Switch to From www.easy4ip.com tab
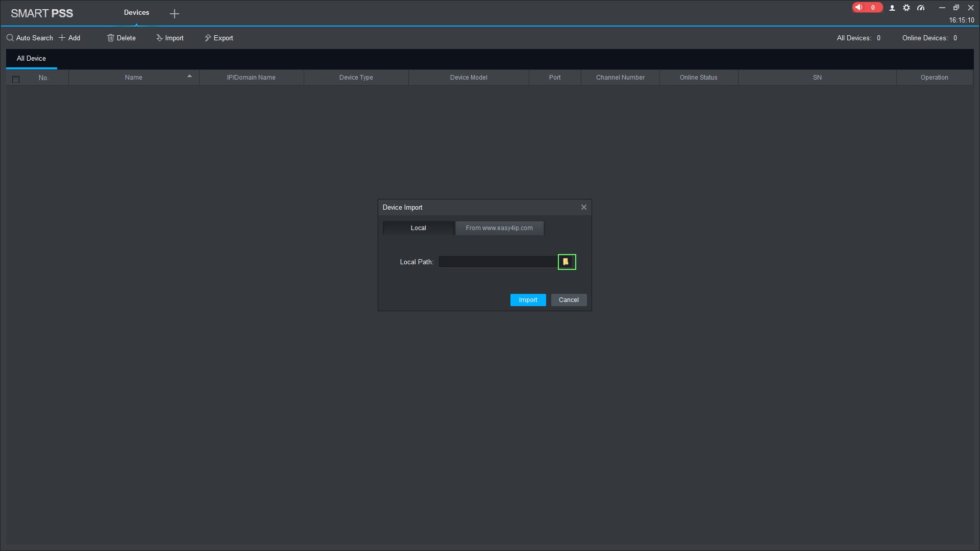 [x=499, y=228]
